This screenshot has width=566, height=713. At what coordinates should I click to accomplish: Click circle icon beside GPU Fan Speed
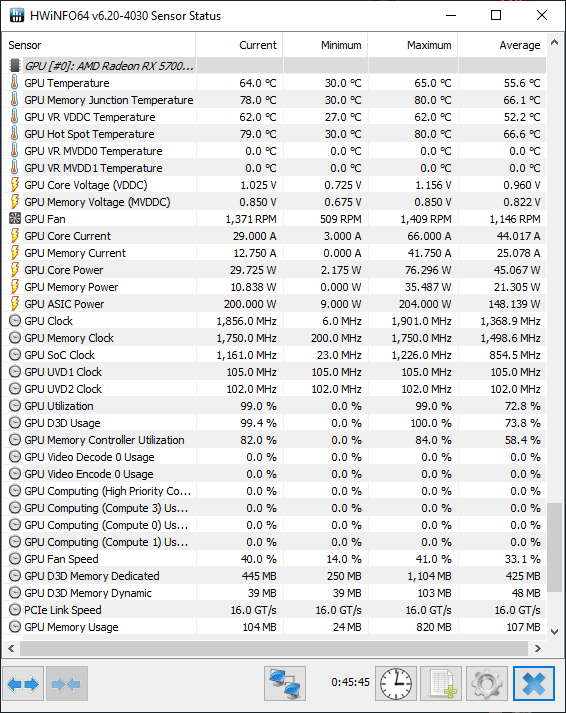tap(15, 559)
